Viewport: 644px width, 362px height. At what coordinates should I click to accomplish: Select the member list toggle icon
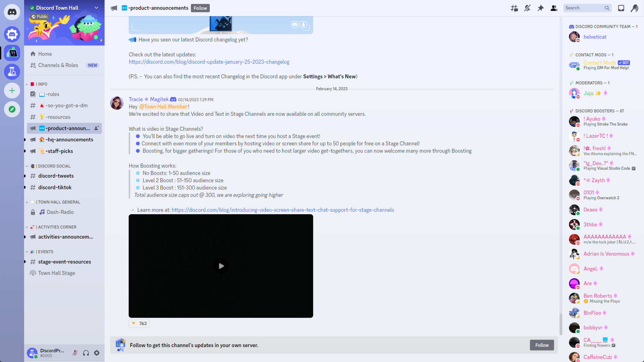pos(554,8)
